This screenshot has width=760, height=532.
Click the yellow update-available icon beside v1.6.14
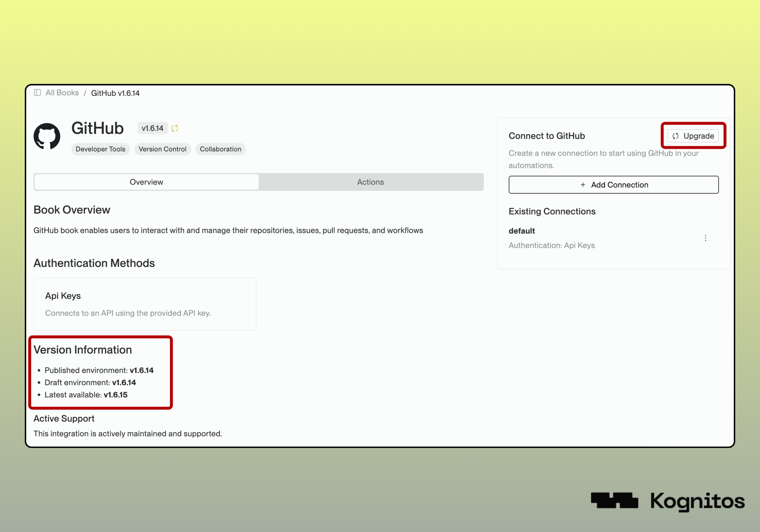(x=175, y=128)
